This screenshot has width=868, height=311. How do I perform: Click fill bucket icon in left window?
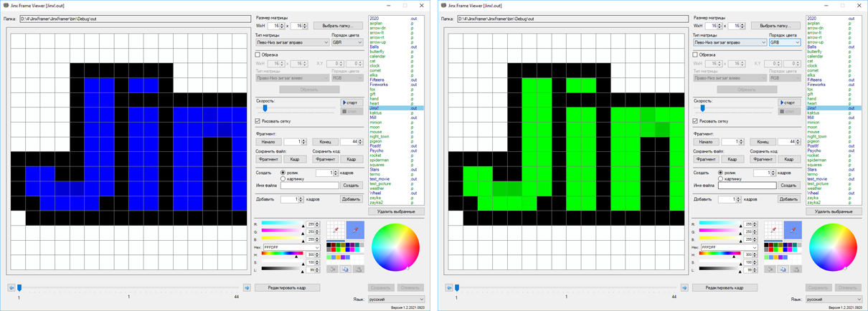click(x=333, y=269)
